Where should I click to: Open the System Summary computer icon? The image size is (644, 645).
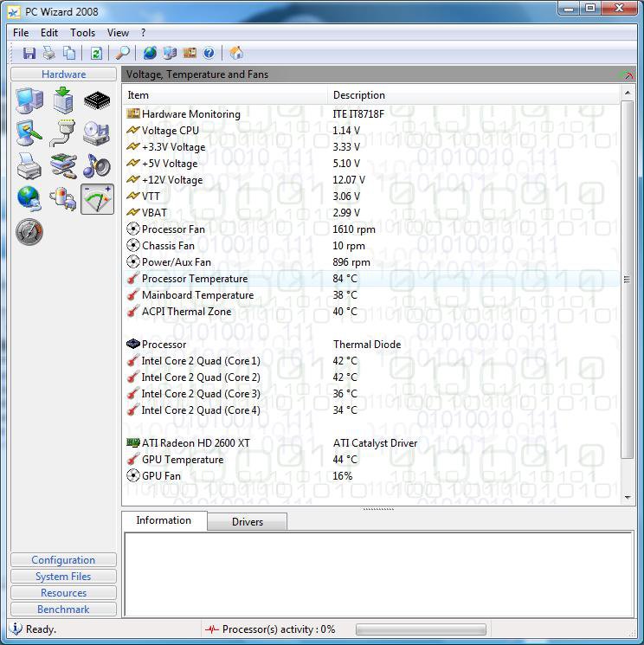29,100
